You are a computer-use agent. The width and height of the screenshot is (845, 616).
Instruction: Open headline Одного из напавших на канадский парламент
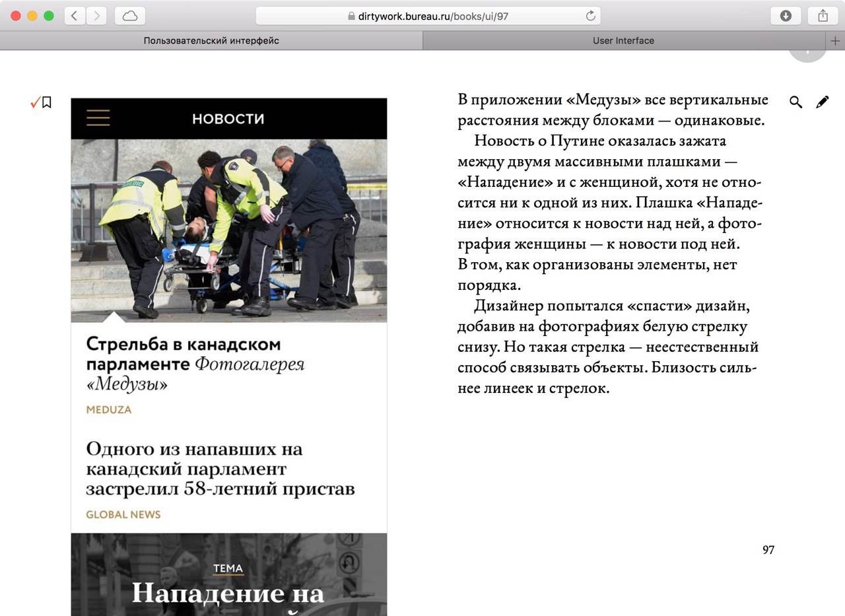point(220,469)
